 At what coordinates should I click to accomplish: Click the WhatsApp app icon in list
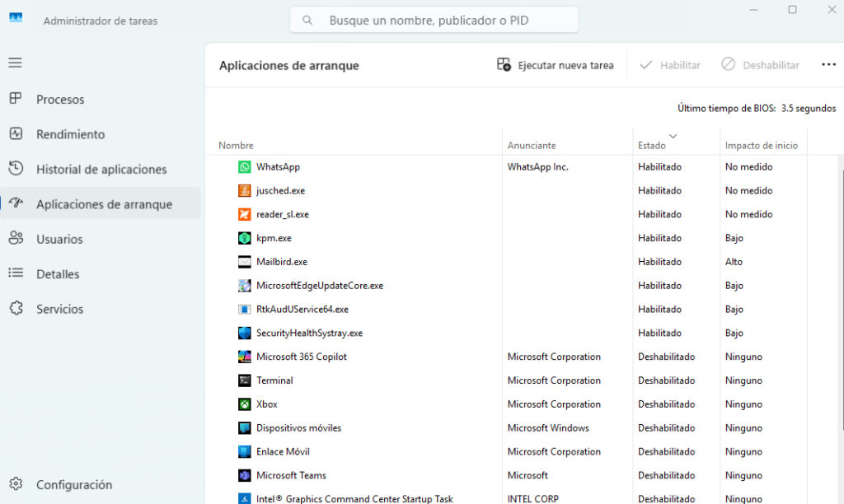(244, 167)
